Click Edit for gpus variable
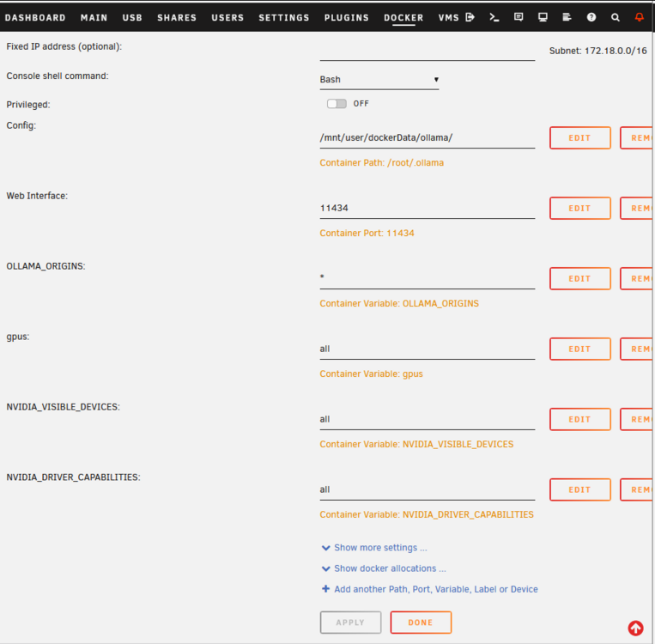This screenshot has height=644, width=655. [x=579, y=349]
